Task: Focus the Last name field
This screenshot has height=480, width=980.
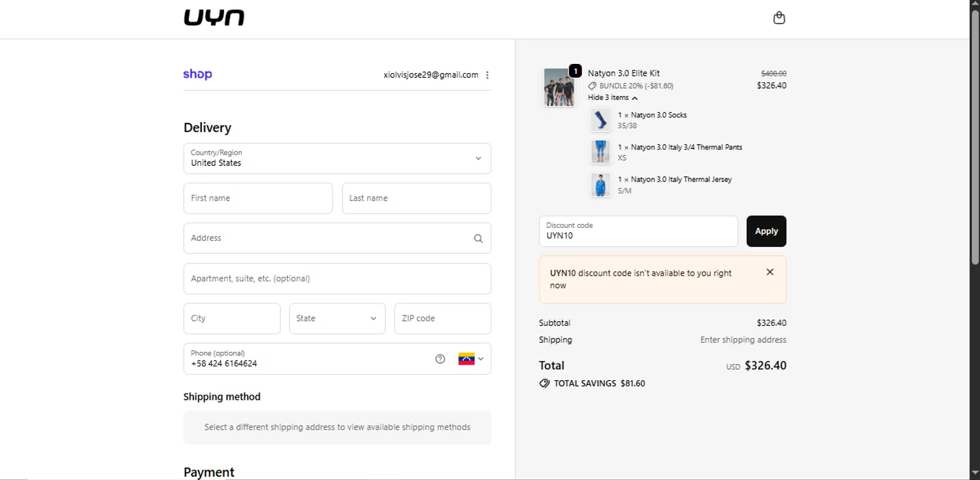Action: [x=417, y=199]
